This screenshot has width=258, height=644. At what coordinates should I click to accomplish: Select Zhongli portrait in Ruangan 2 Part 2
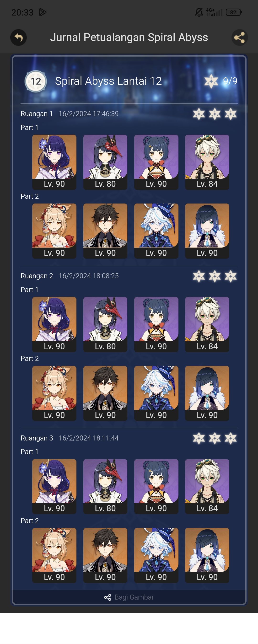pyautogui.click(x=105, y=393)
